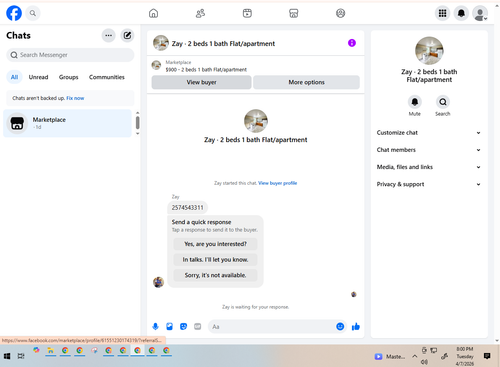The height and width of the screenshot is (367, 500).
Task: Open Task View on the taskbar
Action: 21,356
